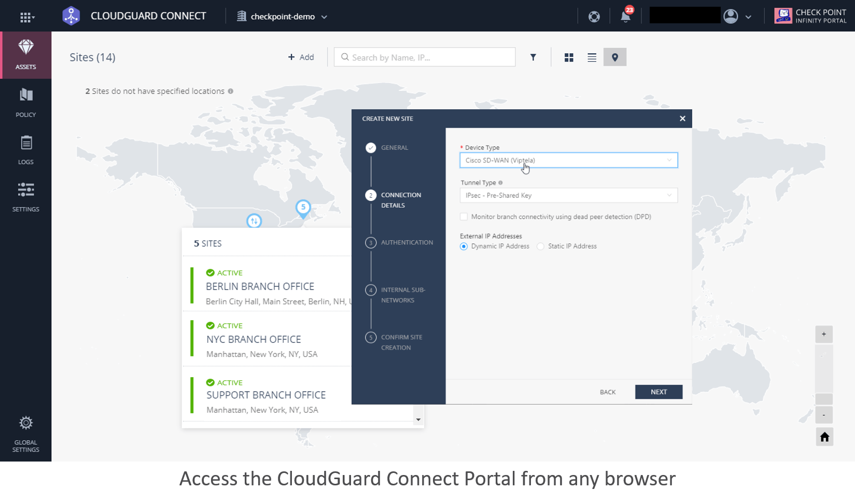
Task: Click the NEXT button
Action: [658, 392]
